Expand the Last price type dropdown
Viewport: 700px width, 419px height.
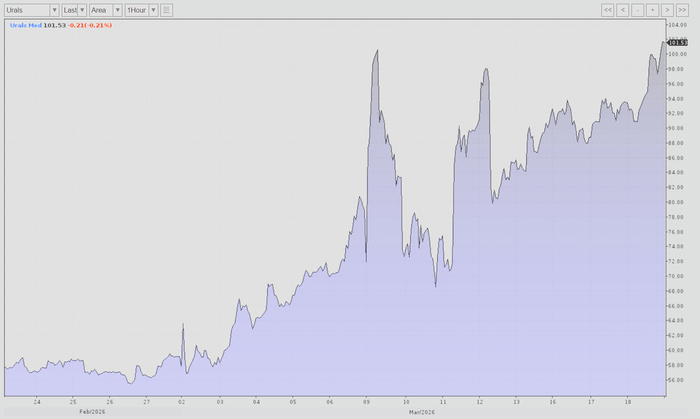pyautogui.click(x=73, y=10)
